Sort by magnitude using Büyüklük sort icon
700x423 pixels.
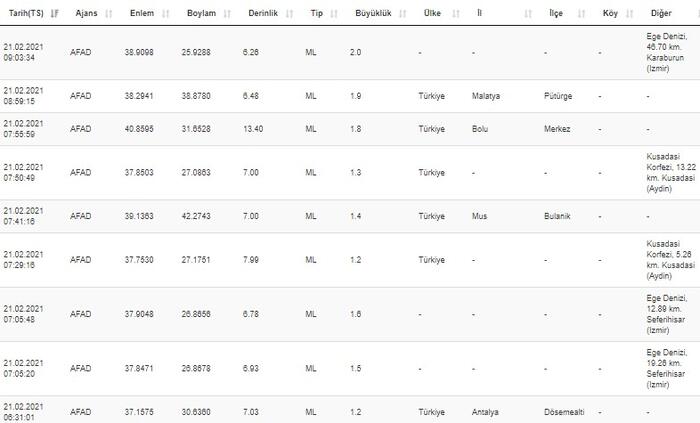(402, 13)
